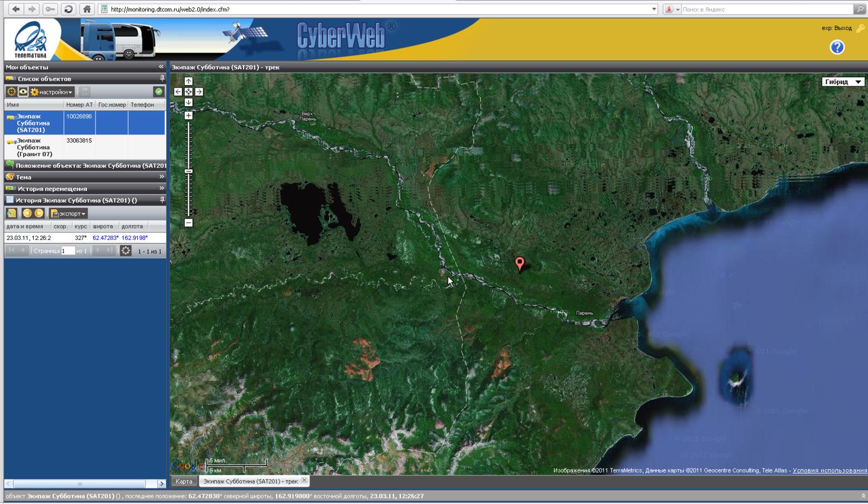
Task: Toggle the green checkmark button in object list
Action: [159, 92]
